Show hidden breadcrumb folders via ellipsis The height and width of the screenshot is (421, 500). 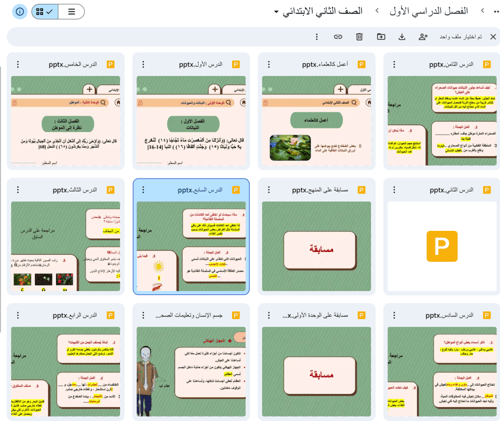point(496,11)
